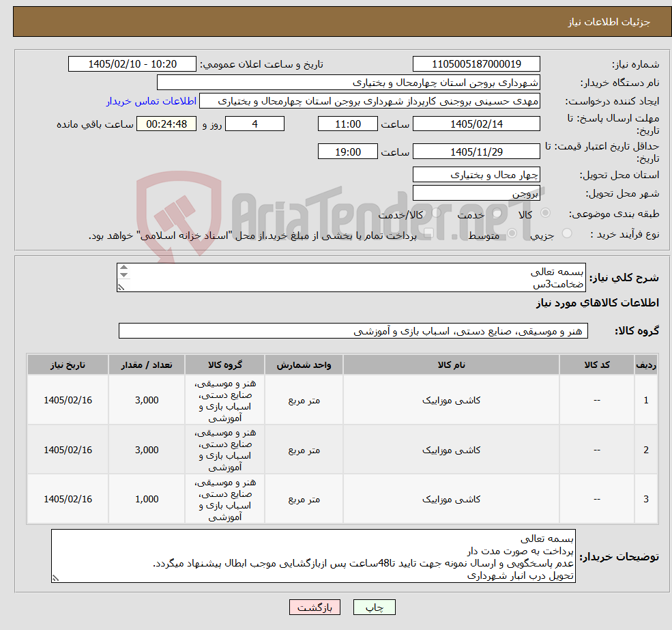Click the price validity time 19:00
672x630 pixels.
pos(347,152)
